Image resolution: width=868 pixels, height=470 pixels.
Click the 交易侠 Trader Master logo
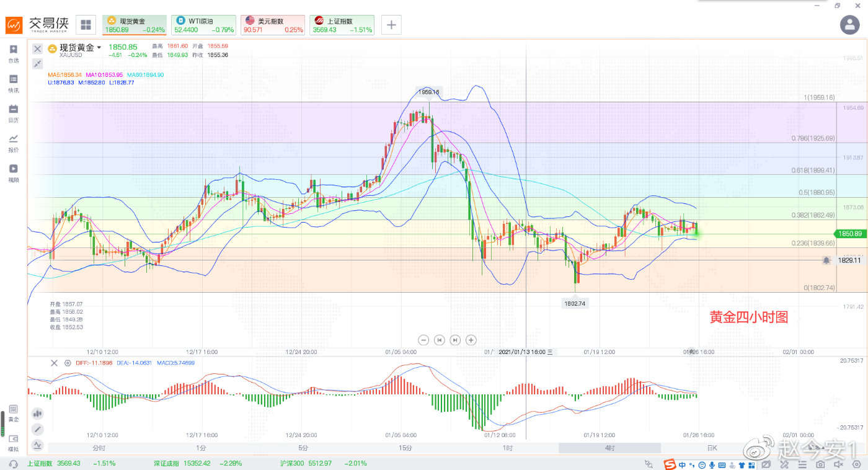point(37,25)
